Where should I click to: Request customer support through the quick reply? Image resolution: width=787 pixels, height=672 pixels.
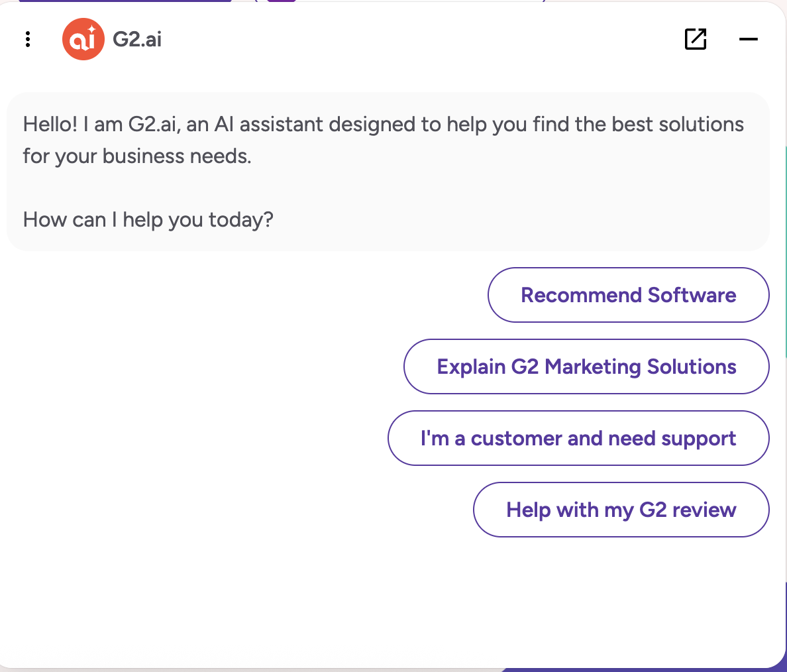tap(578, 438)
